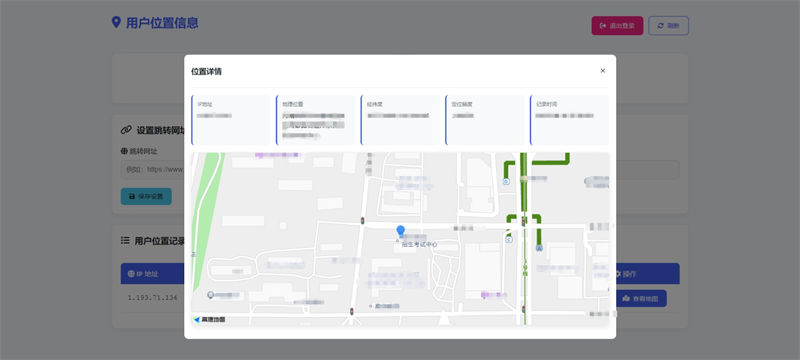
Task: Click the list icon beside 用户位置记录
Action: (125, 240)
